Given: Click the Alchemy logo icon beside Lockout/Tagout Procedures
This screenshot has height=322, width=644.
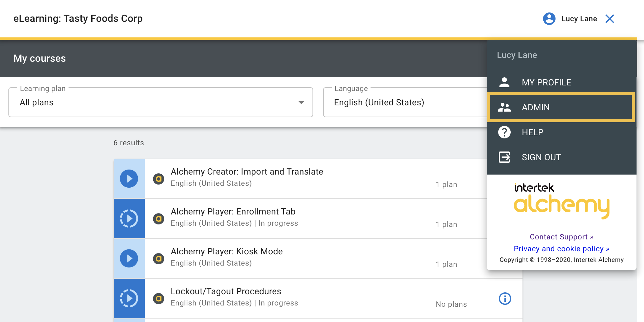Looking at the screenshot, I should (x=159, y=298).
